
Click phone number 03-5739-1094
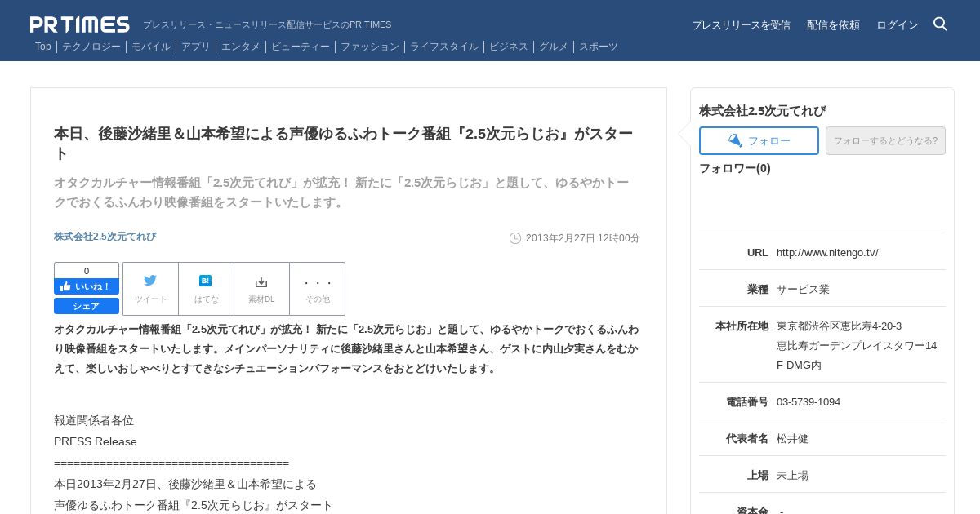tap(808, 402)
